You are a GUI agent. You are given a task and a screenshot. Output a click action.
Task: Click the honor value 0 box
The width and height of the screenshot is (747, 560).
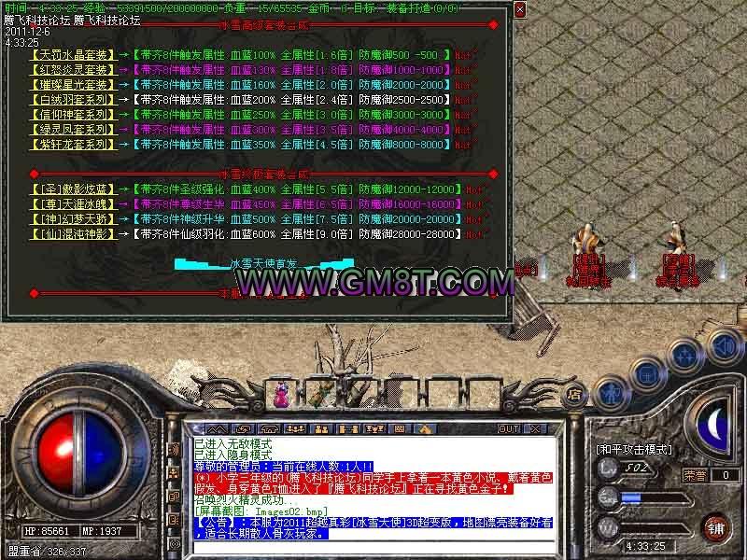pyautogui.click(x=726, y=475)
